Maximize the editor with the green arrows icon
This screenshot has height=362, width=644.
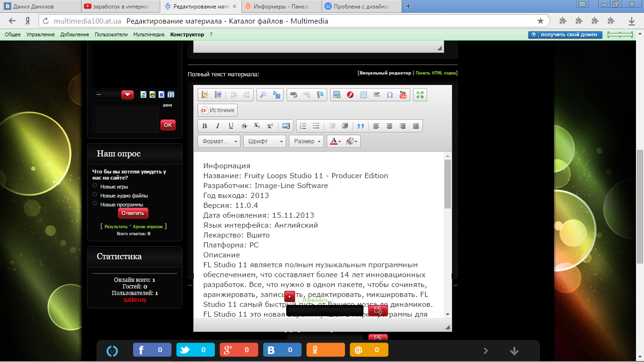[420, 95]
